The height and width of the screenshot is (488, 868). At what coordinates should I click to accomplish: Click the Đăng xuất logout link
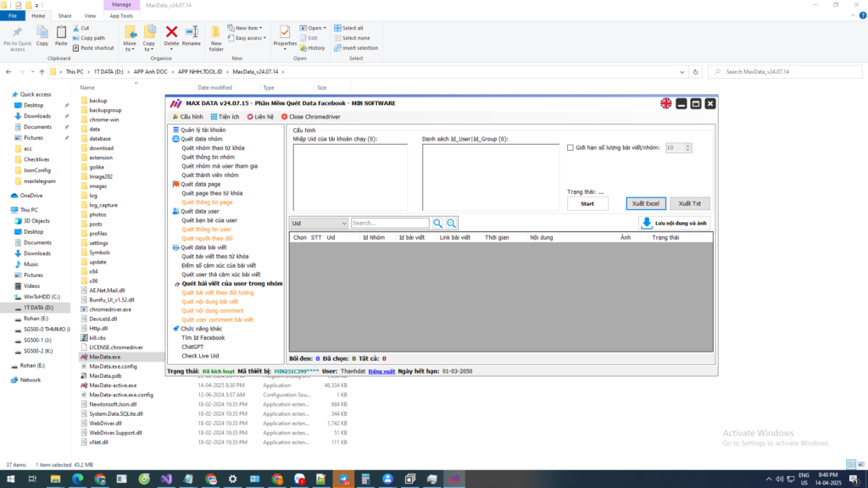381,371
